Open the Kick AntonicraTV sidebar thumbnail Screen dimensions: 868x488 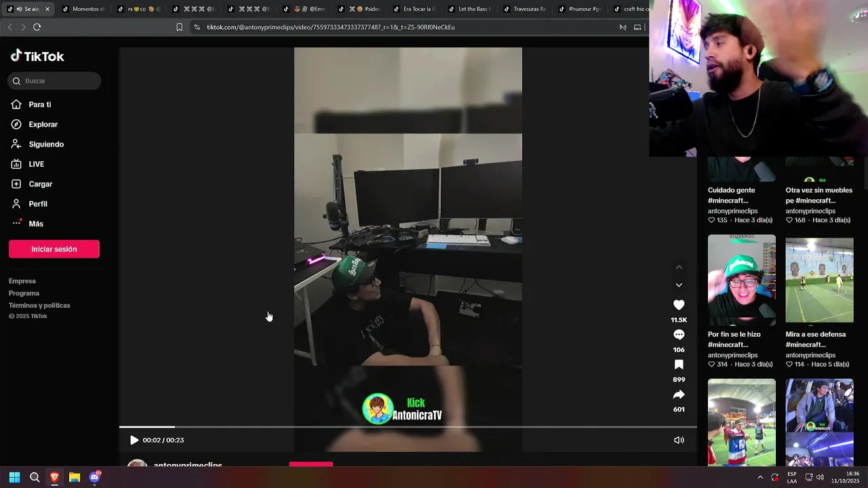(x=820, y=422)
